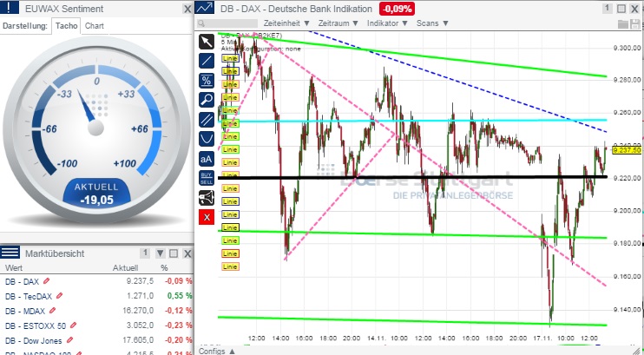
Task: Click the red X delete drawings button
Action: point(207,217)
